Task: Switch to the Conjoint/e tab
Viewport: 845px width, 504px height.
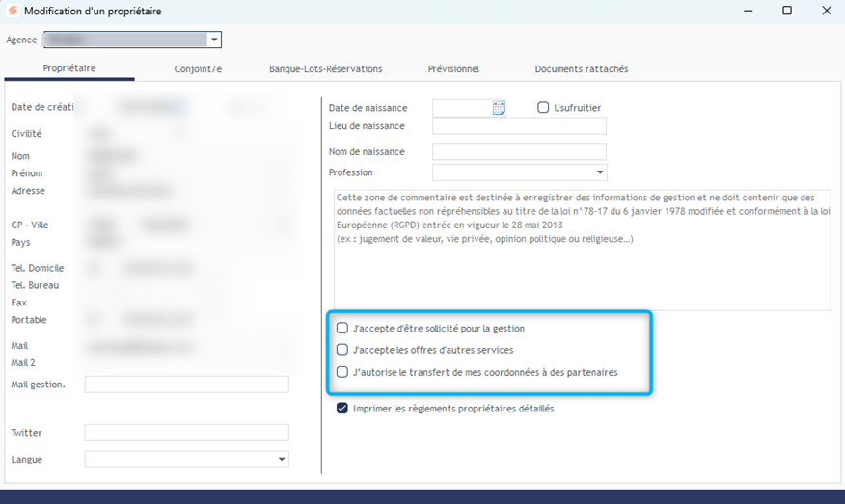Action: [198, 69]
